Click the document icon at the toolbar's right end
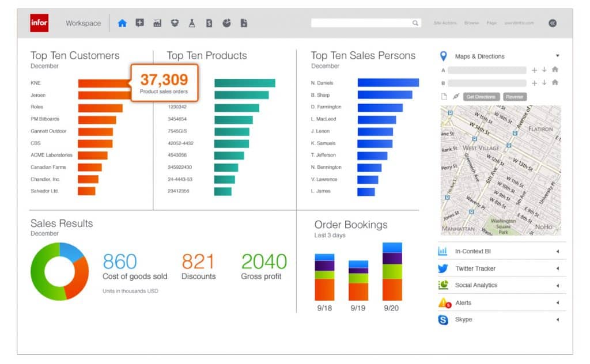 [x=244, y=23]
